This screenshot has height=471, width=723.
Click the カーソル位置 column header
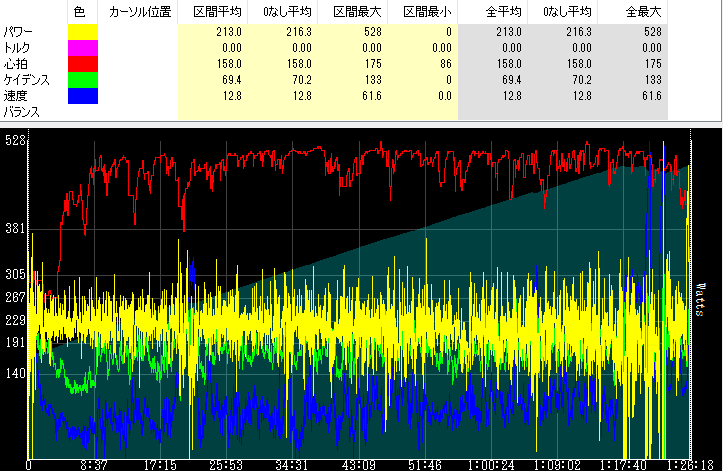click(x=140, y=12)
